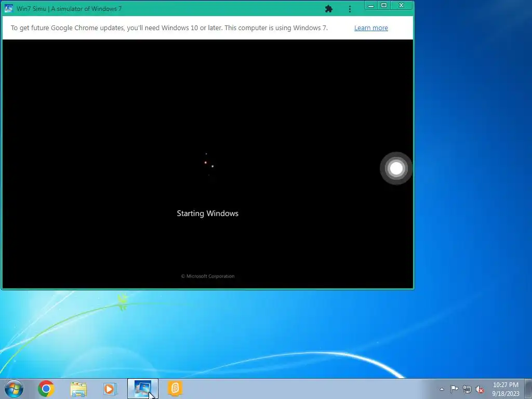Launch Google Chrome from the taskbar

[x=46, y=389]
